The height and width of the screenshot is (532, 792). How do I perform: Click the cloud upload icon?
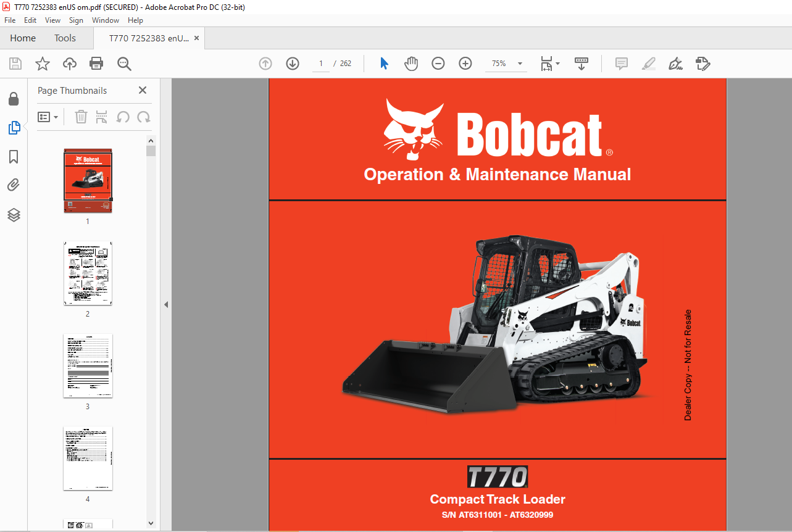(70, 64)
